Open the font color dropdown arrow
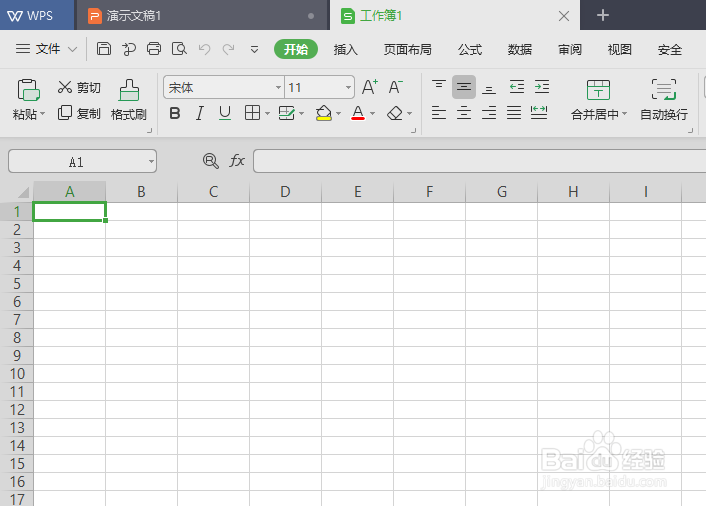The height and width of the screenshot is (506, 706). pyautogui.click(x=372, y=113)
